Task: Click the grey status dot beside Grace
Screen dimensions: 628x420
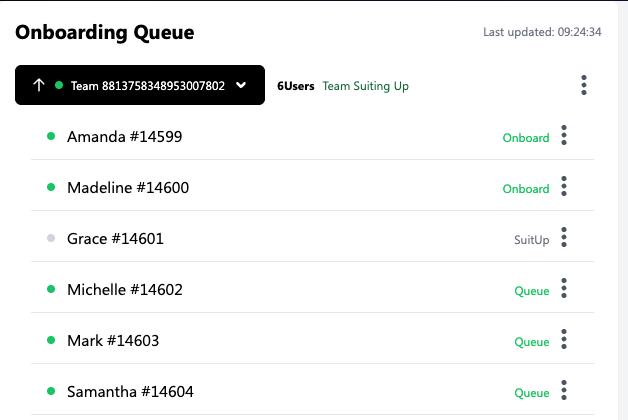Action: [x=51, y=238]
